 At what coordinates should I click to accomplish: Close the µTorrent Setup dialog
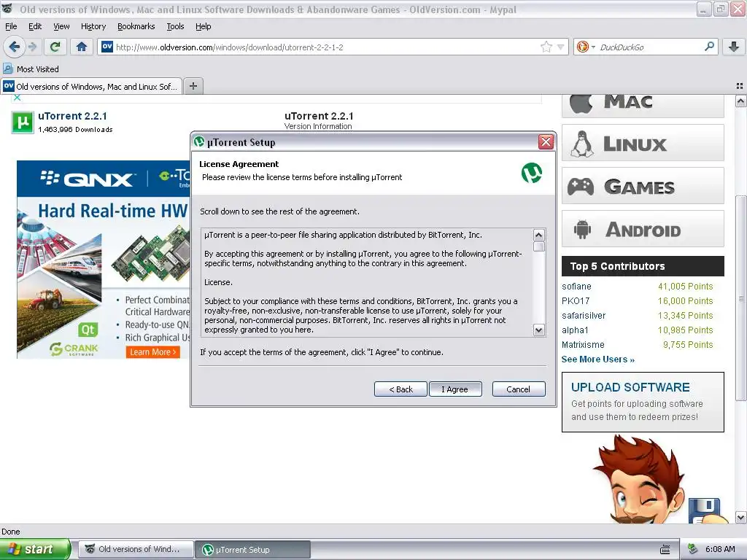click(546, 141)
